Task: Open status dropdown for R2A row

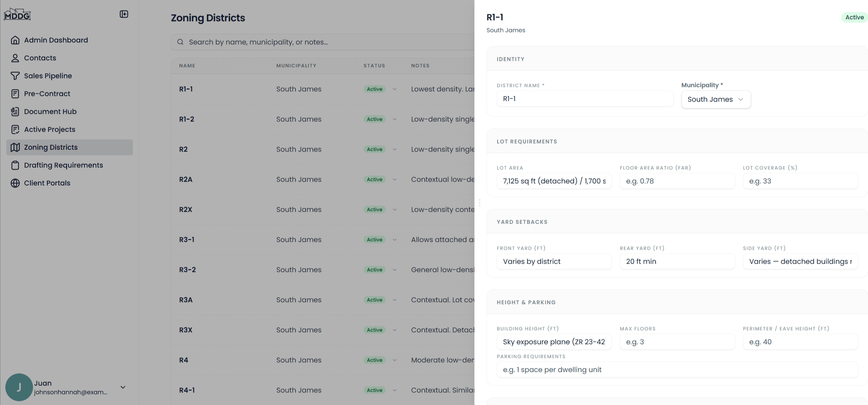Action: point(394,179)
